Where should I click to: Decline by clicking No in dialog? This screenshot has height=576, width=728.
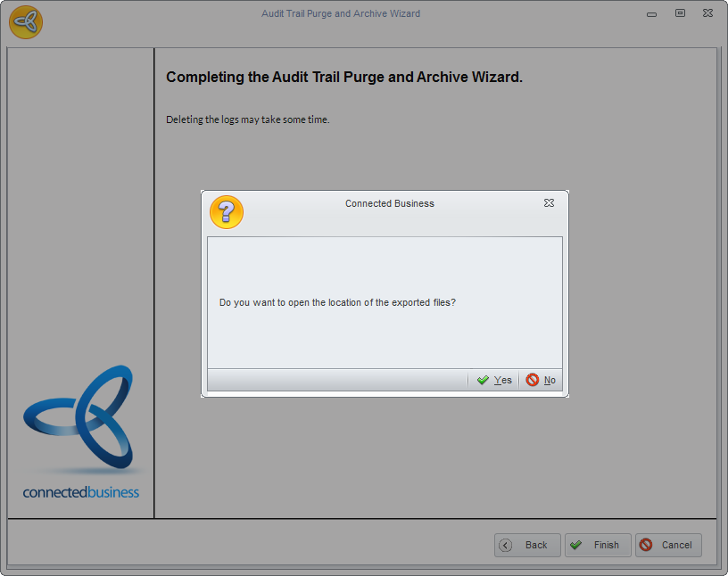tap(541, 380)
